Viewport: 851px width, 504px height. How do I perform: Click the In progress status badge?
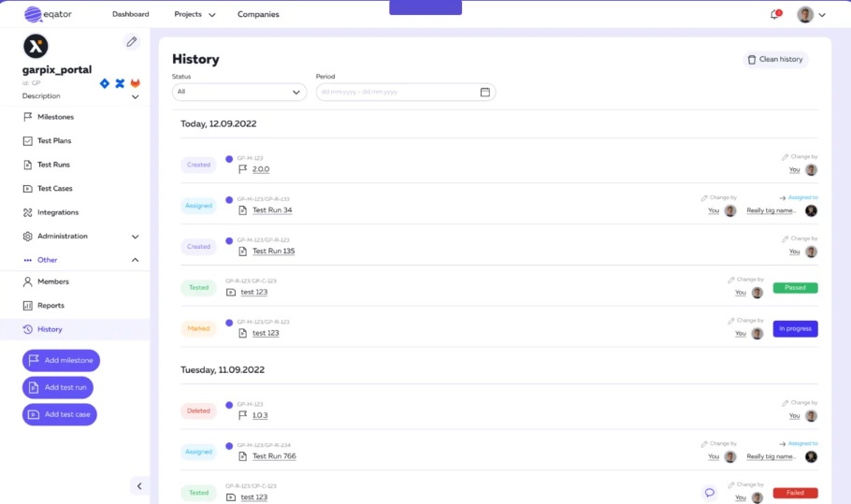[795, 329]
